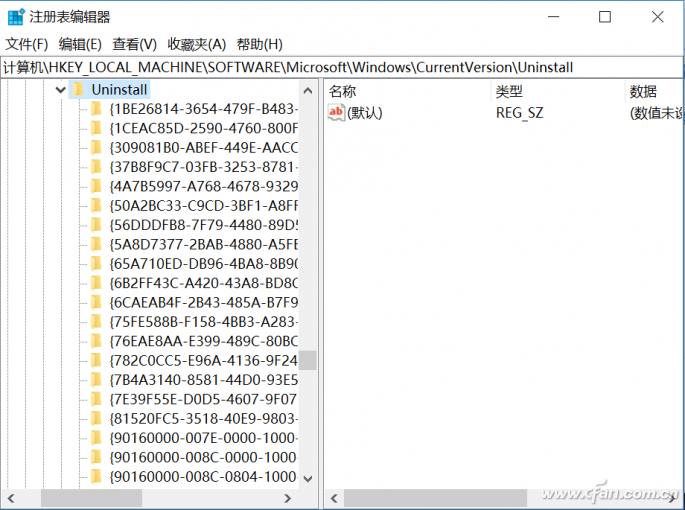Click folder icon of {65A710ED-DB96-4BA8-8B90
This screenshot has width=685, height=510.
point(97,263)
